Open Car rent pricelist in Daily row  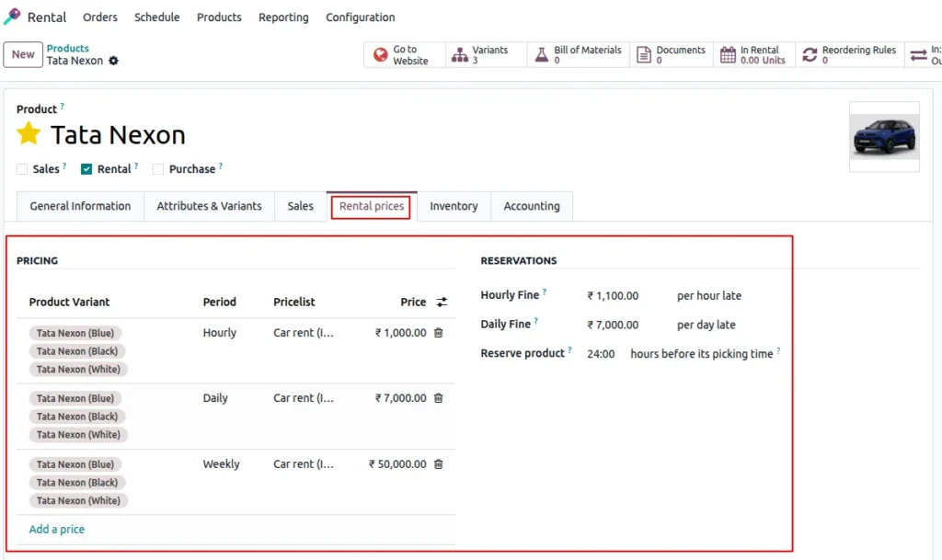pos(304,398)
